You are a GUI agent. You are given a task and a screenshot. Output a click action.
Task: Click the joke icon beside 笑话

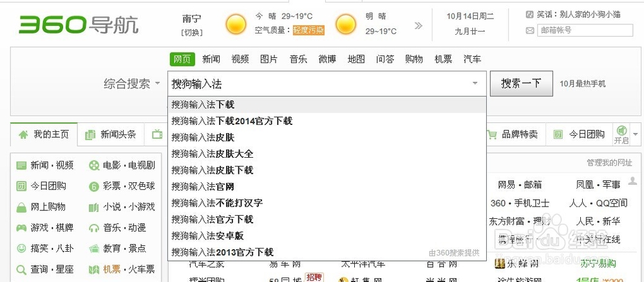(530, 15)
